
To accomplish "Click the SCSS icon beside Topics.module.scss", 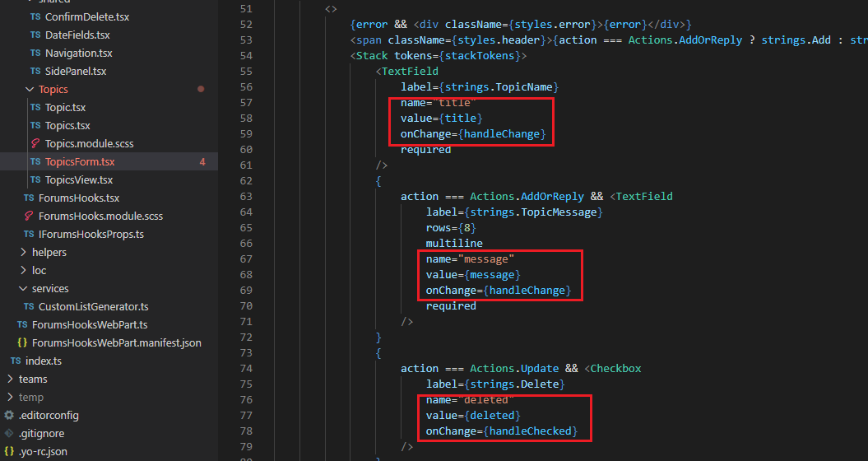I will 35,144.
